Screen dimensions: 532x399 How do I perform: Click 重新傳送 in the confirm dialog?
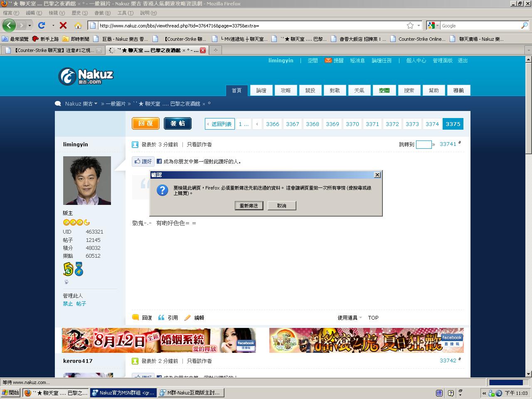point(249,206)
